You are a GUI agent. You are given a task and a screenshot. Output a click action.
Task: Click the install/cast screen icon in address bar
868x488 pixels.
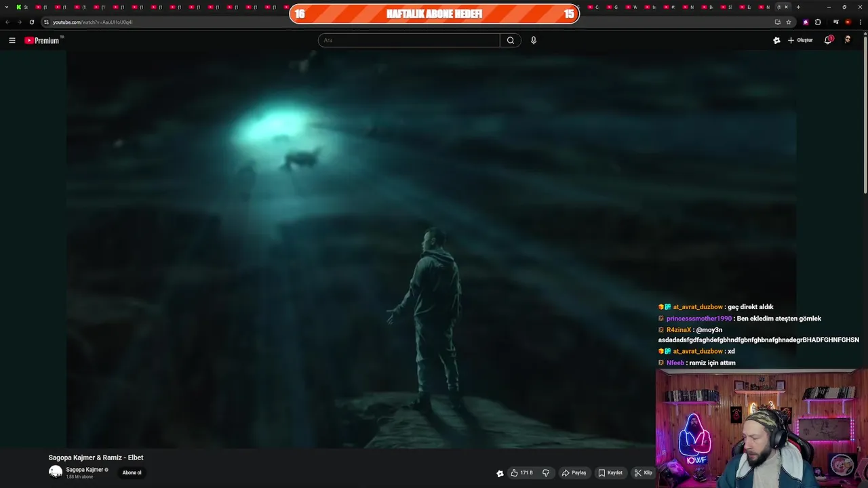[x=778, y=22]
